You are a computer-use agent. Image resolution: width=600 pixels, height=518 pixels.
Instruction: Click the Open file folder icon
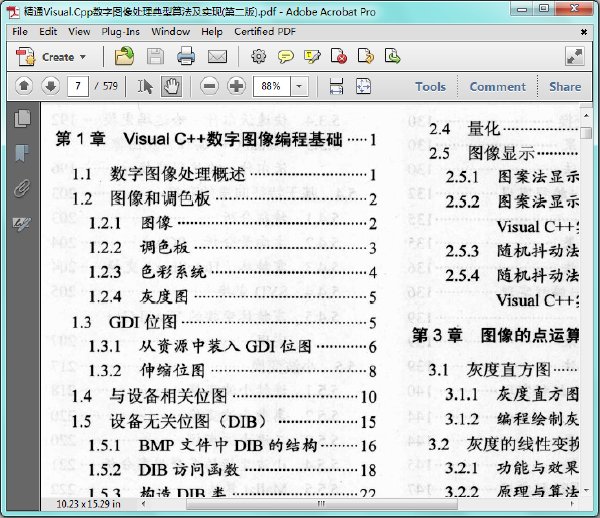point(124,56)
